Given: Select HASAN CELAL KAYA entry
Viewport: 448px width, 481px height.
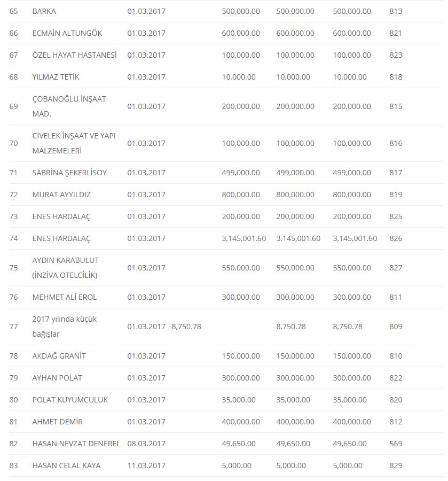Looking at the screenshot, I should [x=66, y=466].
